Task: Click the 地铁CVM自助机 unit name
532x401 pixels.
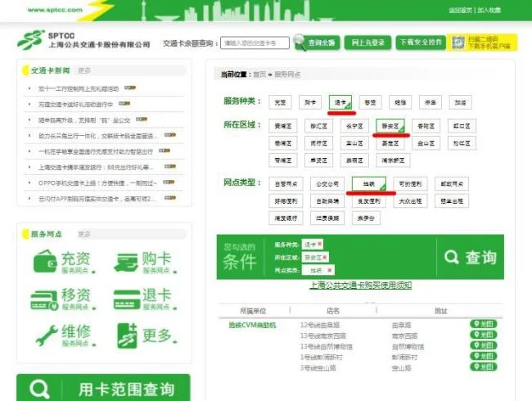Action: (x=252, y=325)
